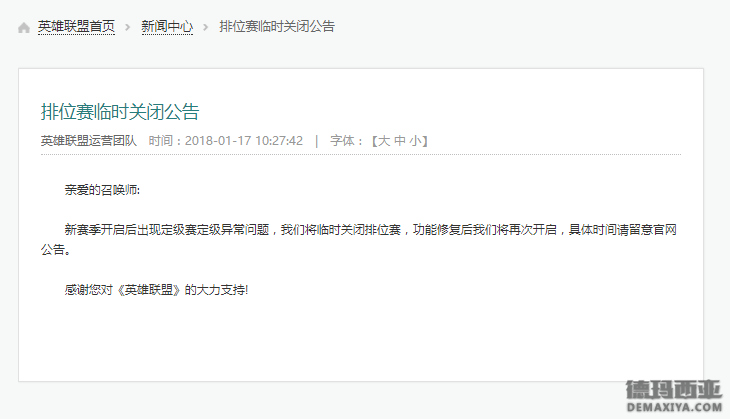Select the breadcrumb text 排位赛临时关闭公告
730x419 pixels.
(x=277, y=27)
